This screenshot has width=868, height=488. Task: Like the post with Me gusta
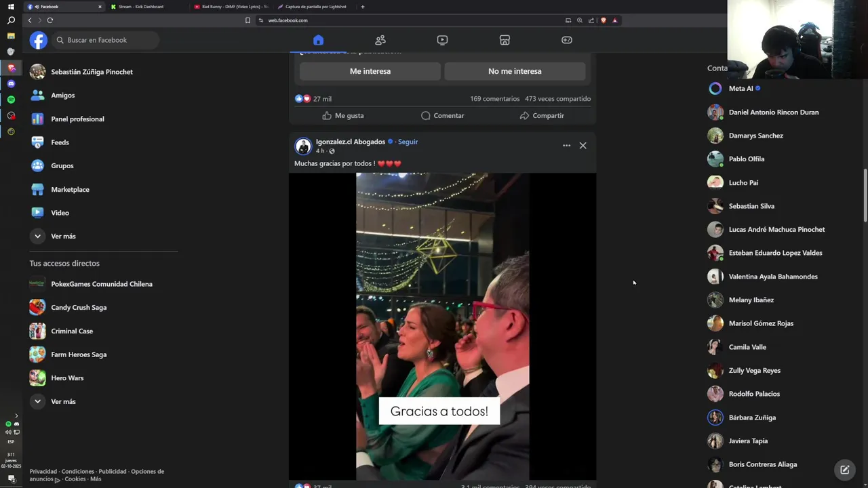(343, 116)
